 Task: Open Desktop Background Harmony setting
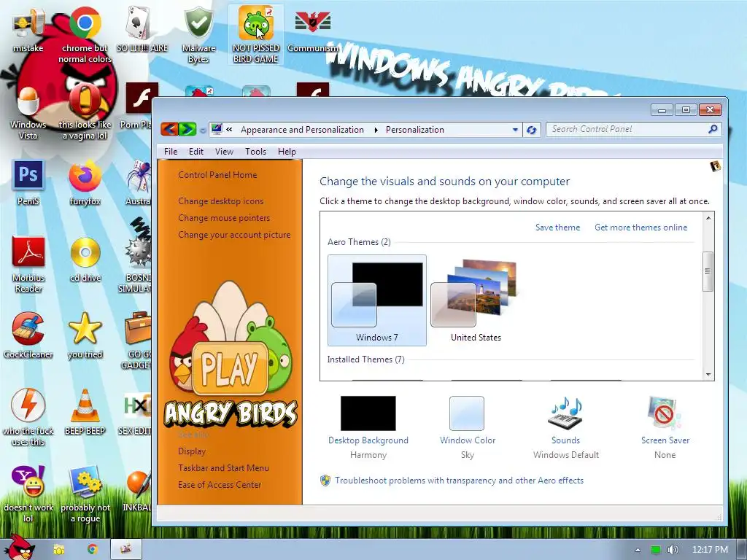(368, 427)
